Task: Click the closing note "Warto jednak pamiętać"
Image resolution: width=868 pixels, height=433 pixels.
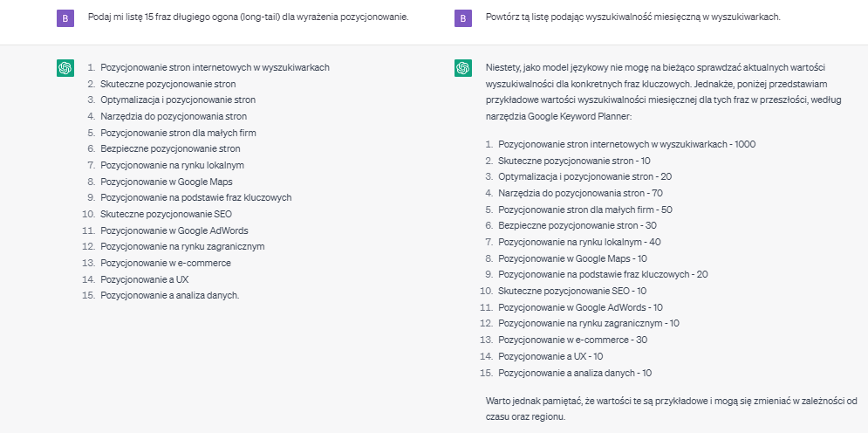Action: tap(671, 408)
